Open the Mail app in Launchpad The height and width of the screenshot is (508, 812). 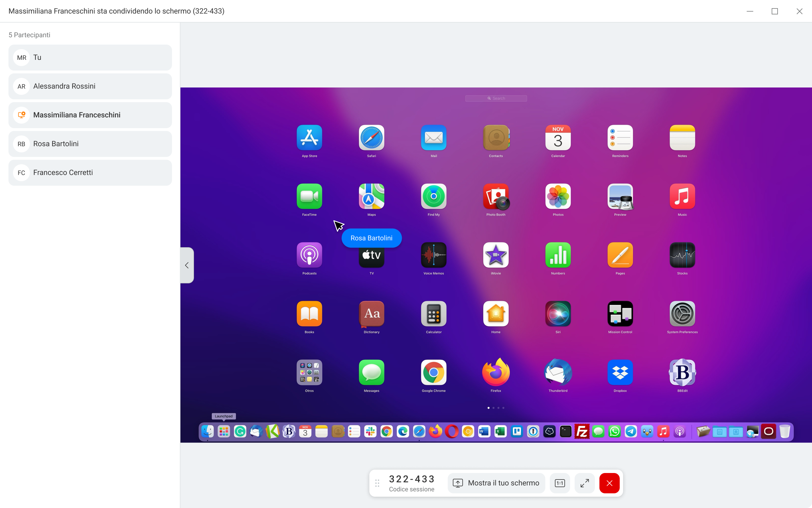tap(434, 138)
